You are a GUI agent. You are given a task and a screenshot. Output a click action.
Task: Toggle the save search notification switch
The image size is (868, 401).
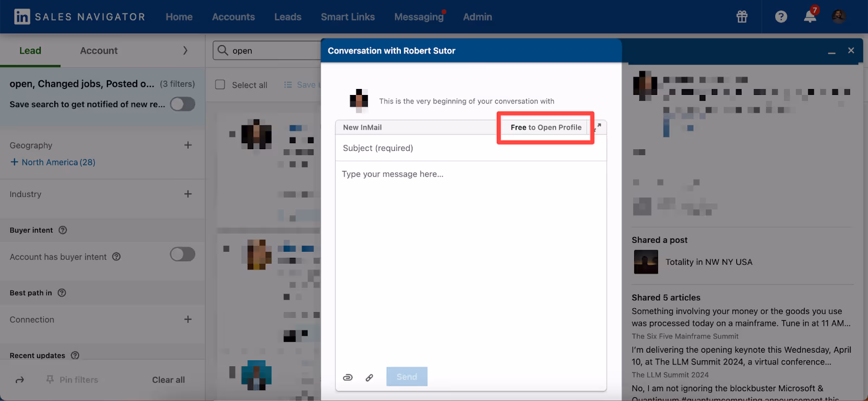click(183, 104)
